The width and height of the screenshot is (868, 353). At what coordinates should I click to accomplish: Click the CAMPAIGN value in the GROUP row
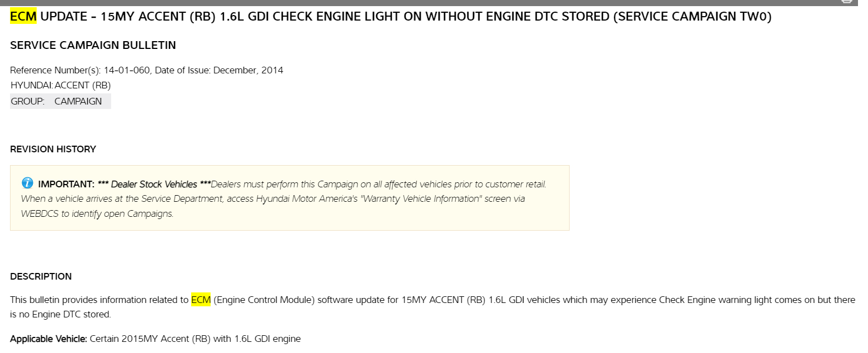click(x=78, y=101)
